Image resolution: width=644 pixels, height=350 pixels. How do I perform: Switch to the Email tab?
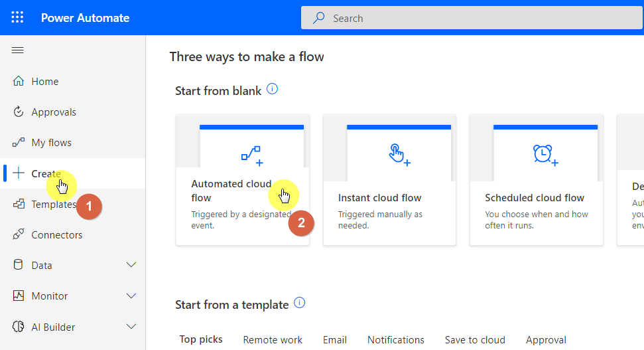pos(335,340)
